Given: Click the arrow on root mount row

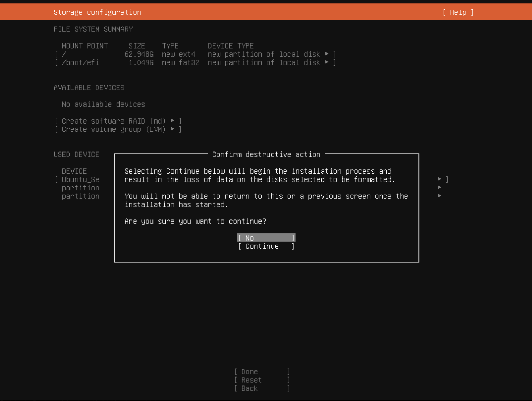Looking at the screenshot, I should (x=327, y=54).
